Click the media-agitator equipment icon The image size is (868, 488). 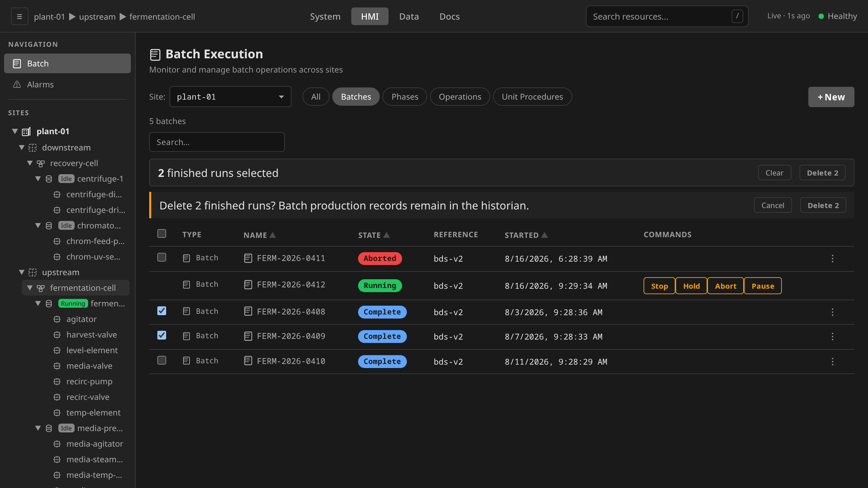click(57, 444)
